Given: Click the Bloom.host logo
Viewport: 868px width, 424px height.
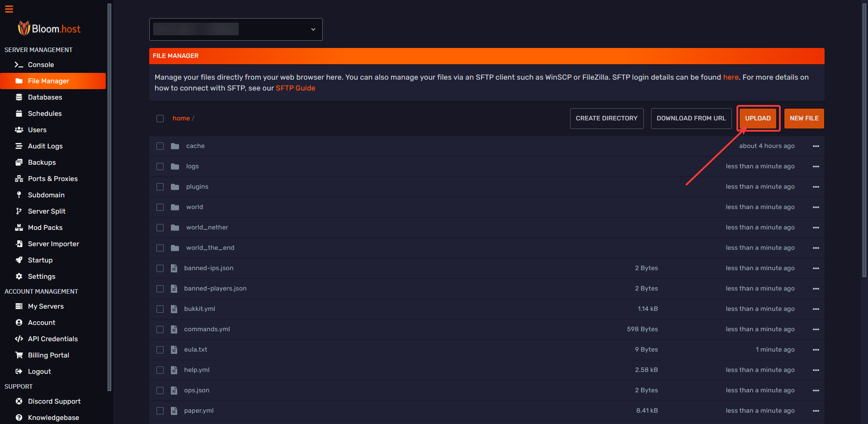Looking at the screenshot, I should (49, 29).
